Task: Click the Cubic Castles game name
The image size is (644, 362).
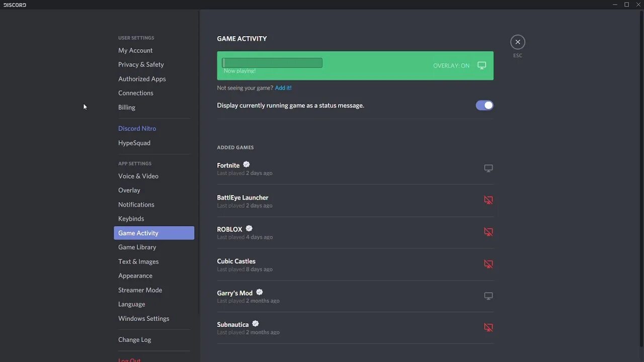Action: click(236, 261)
